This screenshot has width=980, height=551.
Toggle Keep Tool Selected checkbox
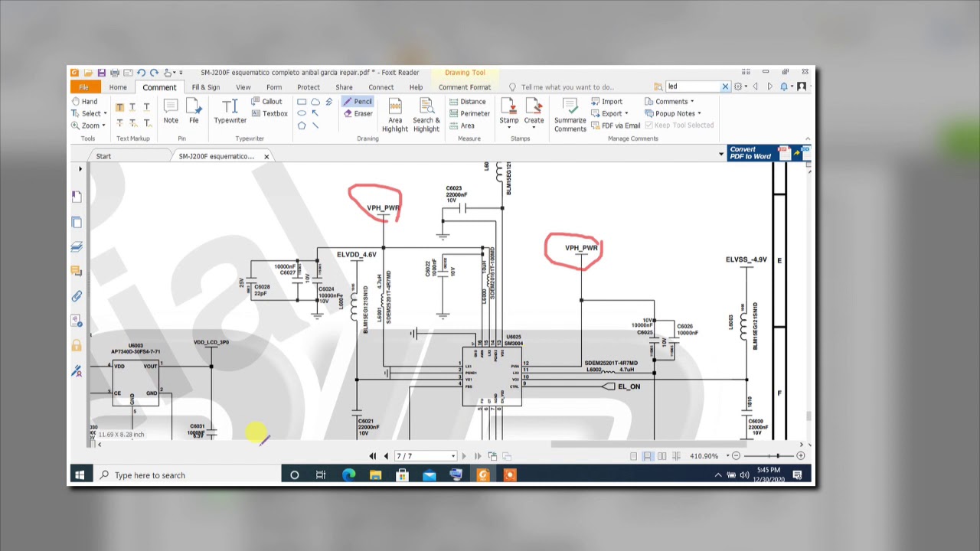click(679, 126)
